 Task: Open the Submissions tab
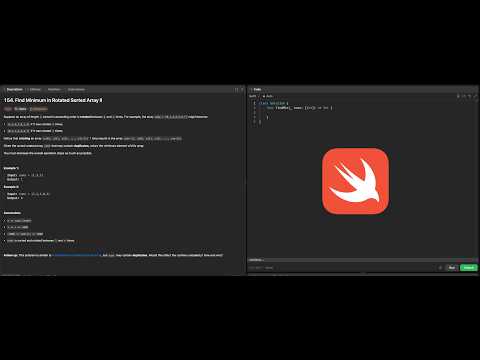pos(76,90)
